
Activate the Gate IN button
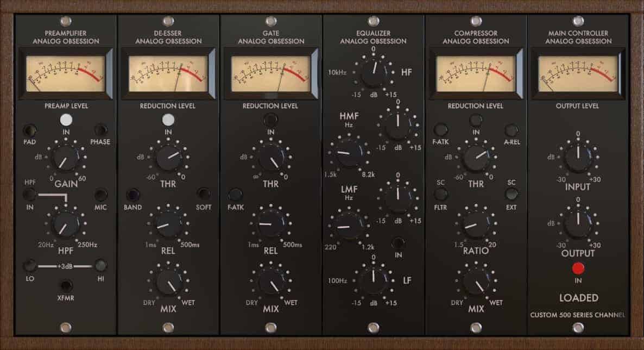pos(270,120)
